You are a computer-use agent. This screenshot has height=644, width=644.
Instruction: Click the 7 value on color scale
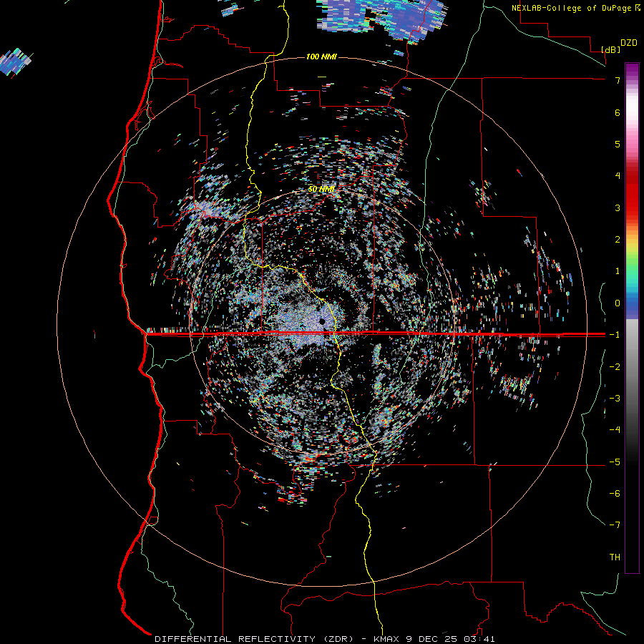point(618,80)
